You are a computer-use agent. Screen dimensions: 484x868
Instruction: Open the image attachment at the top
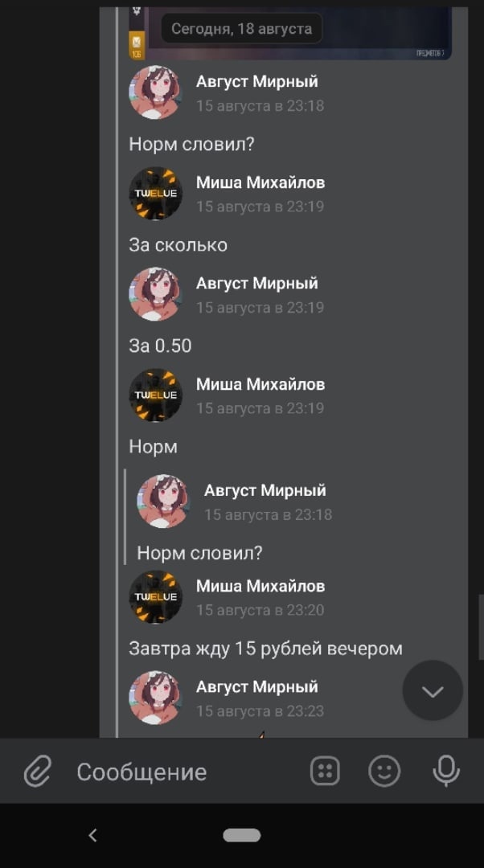point(290,33)
